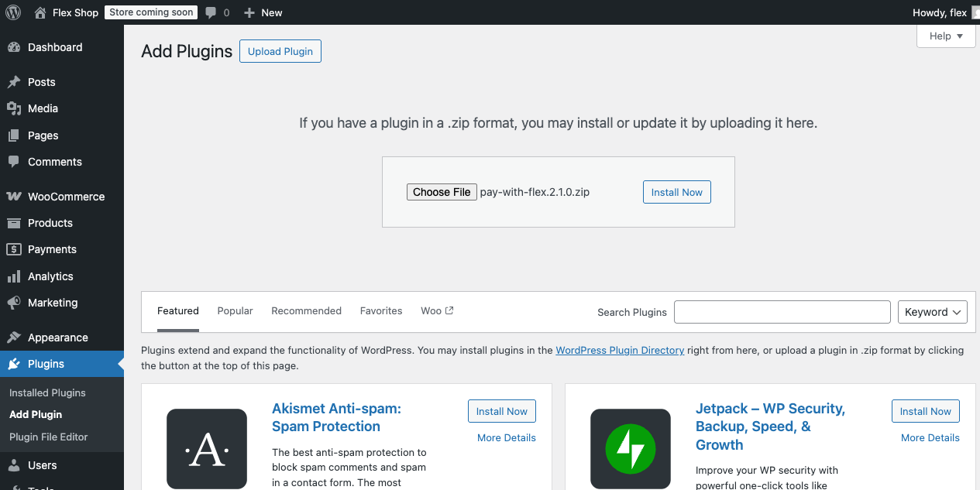Select Add Plugin submenu item
Viewport: 980px width, 490px height.
(x=36, y=415)
